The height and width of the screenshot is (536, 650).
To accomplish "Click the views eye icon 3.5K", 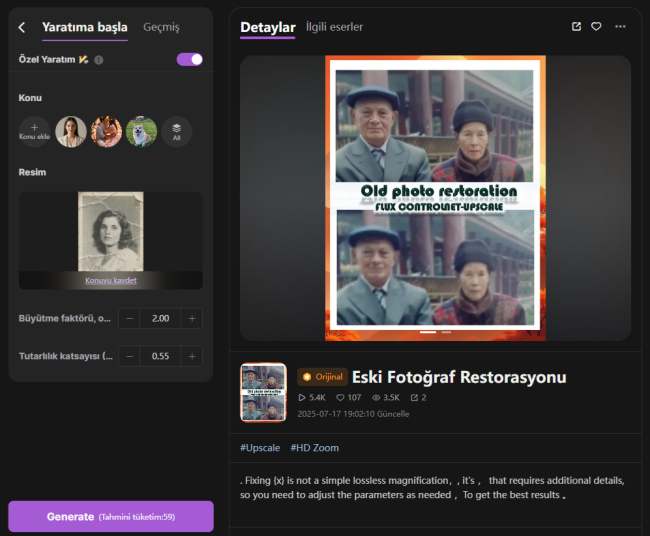I will coord(376,398).
